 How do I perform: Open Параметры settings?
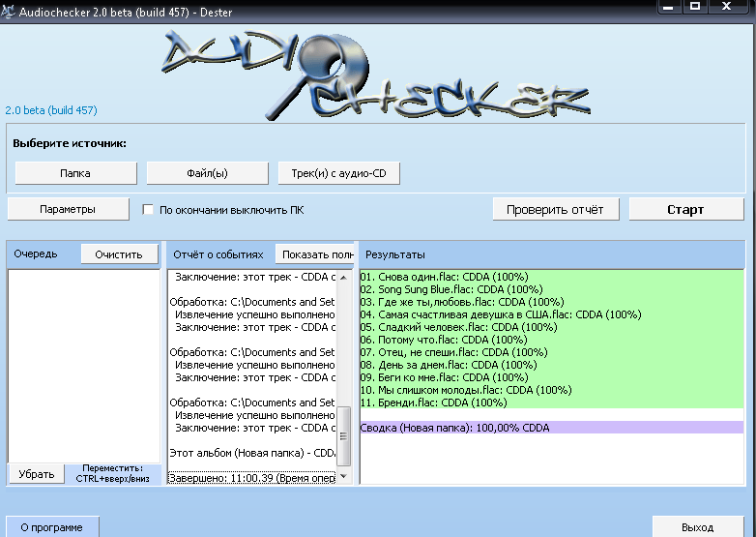[68, 209]
